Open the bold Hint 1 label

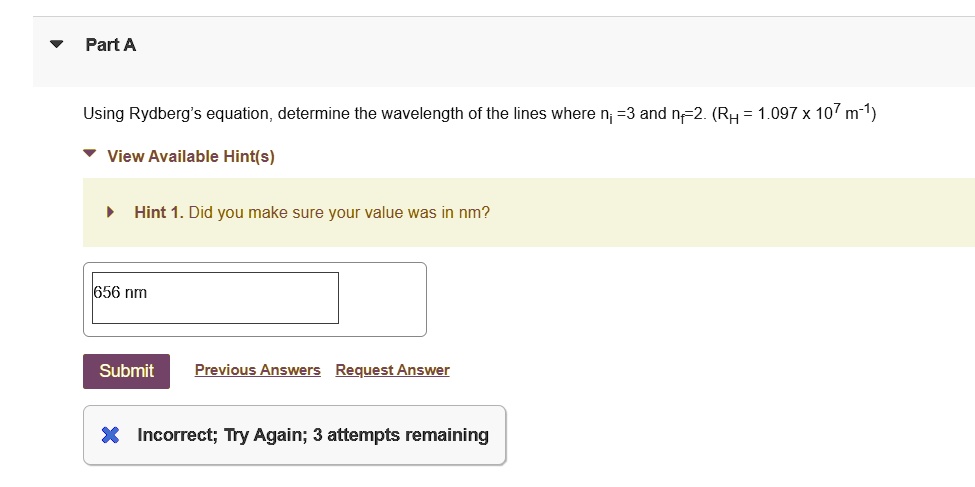click(158, 212)
